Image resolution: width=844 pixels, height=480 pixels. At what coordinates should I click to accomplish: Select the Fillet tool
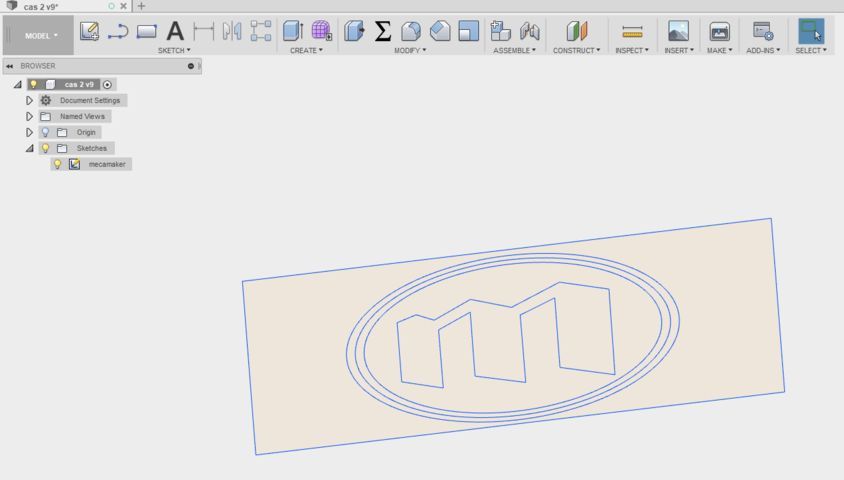[411, 31]
